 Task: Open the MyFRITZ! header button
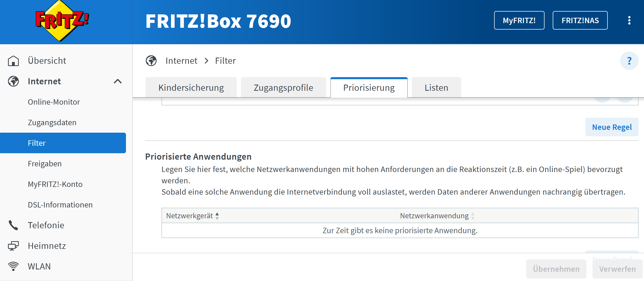(x=519, y=20)
